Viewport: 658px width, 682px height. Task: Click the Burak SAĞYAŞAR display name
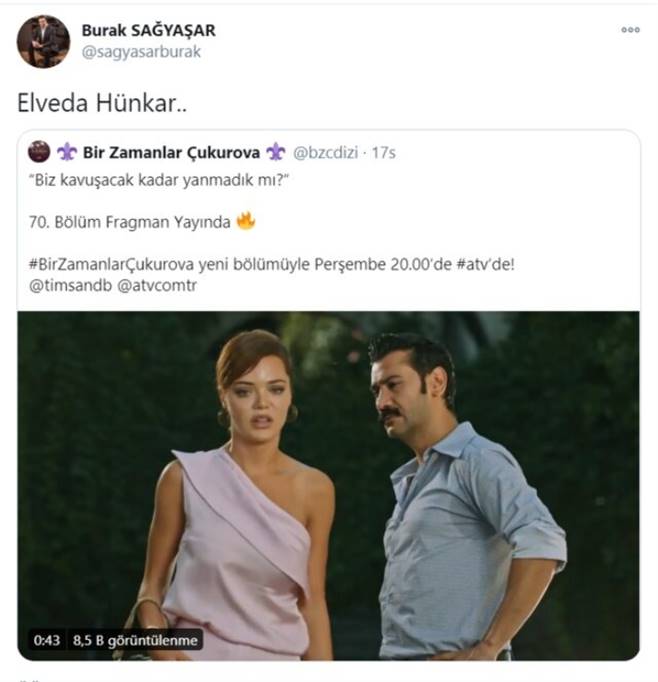pyautogui.click(x=149, y=30)
